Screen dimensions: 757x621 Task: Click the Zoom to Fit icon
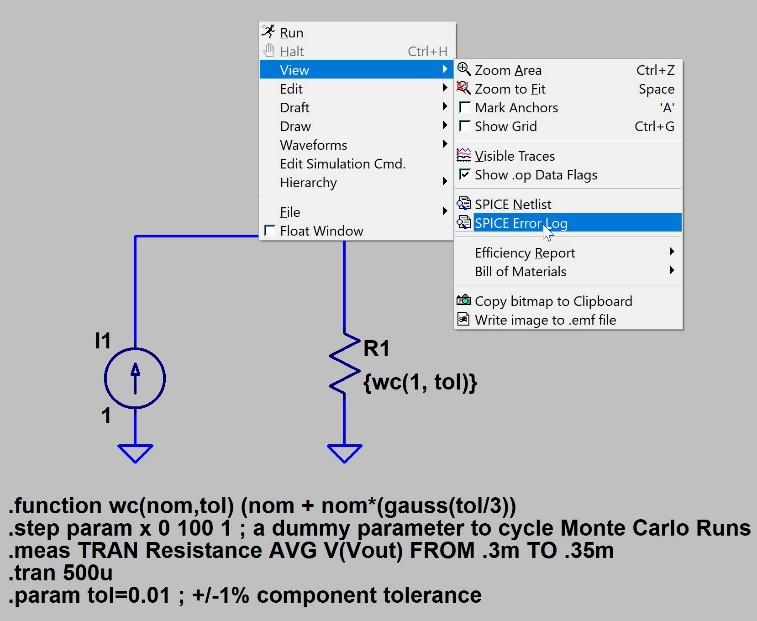tap(464, 89)
